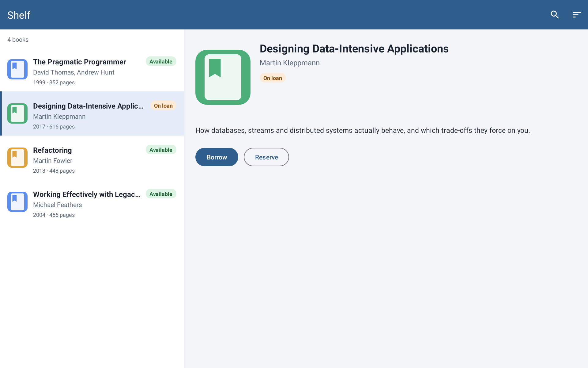Click the green book icon for Designing Data-Intensive Applications
588x368 pixels.
[x=17, y=113]
